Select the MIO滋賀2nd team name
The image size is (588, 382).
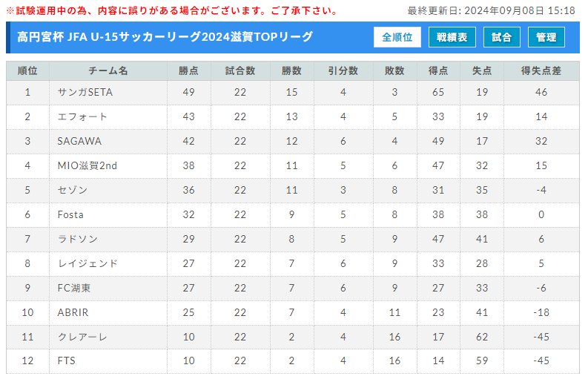87,166
